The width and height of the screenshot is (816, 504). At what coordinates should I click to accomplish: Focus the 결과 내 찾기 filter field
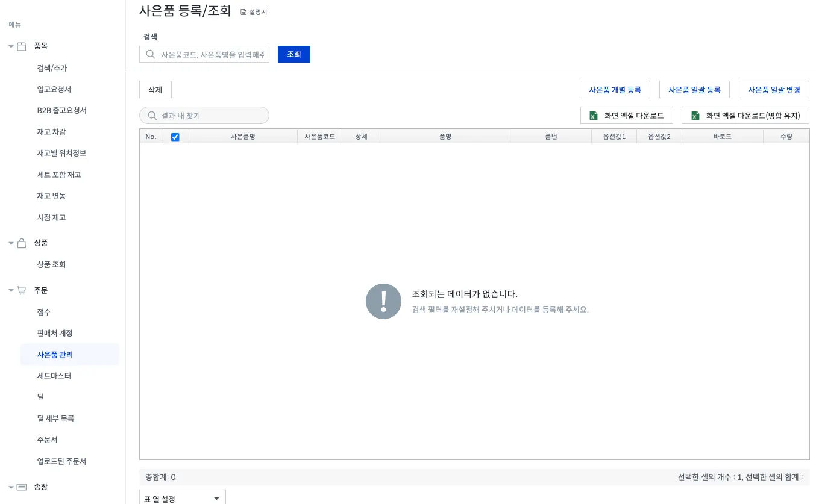[204, 116]
